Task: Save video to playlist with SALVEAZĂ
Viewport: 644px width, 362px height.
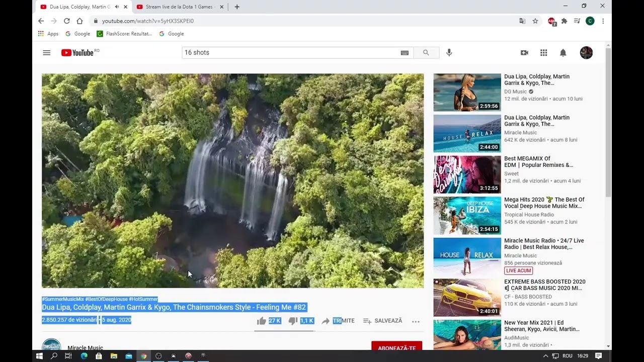Action: [382, 321]
